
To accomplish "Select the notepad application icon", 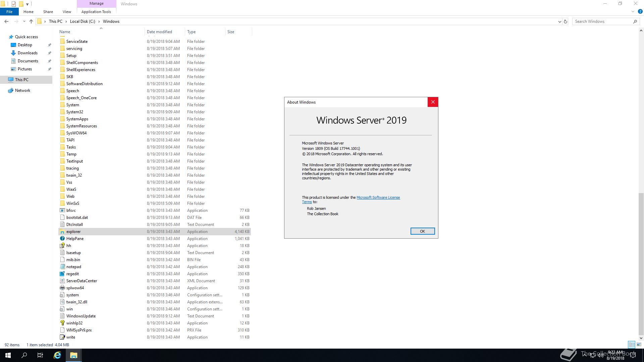I will [62, 267].
